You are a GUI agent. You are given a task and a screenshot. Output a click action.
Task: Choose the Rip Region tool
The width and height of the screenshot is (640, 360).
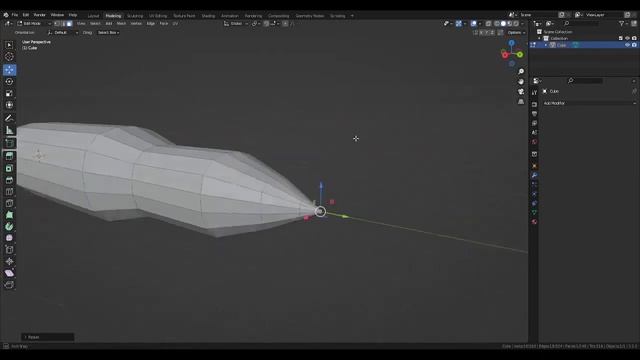[x=9, y=285]
